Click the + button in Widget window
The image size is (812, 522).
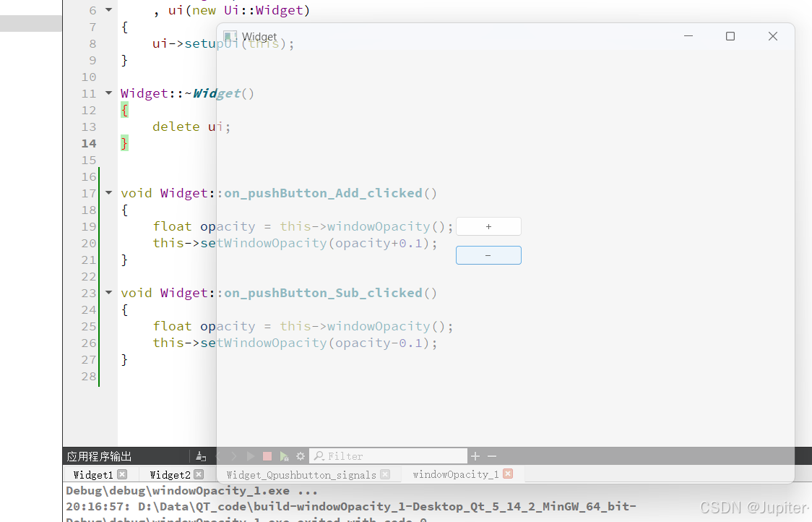(x=488, y=226)
